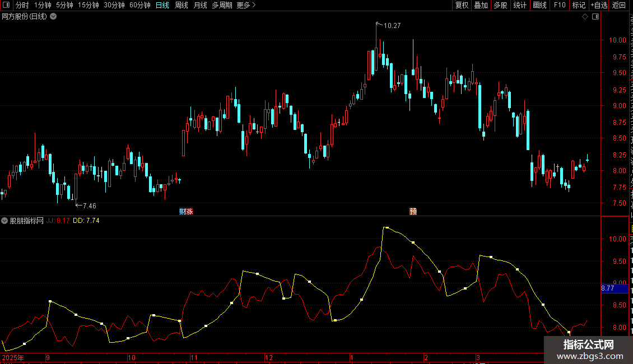This screenshot has width=633, height=364.
Task: Click the 涨 marker below the chart
Action: (190, 212)
